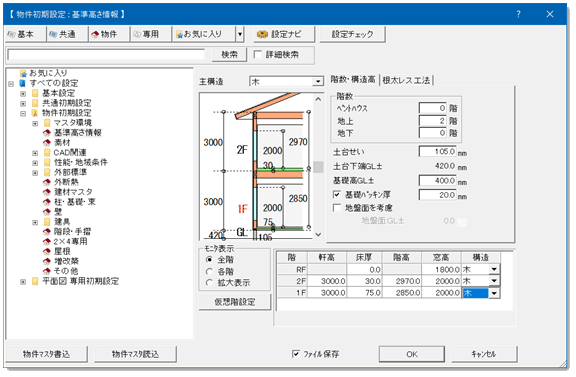The height and width of the screenshot is (377, 576).
Task: Switch to the 根太レス工法 tab
Action: pos(406,80)
